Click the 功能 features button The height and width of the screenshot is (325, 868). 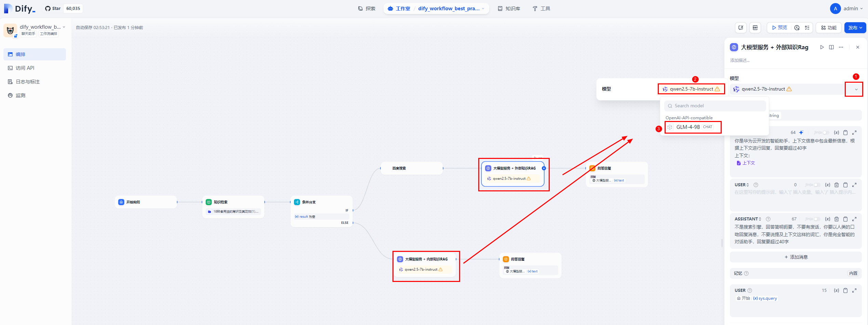[829, 28]
